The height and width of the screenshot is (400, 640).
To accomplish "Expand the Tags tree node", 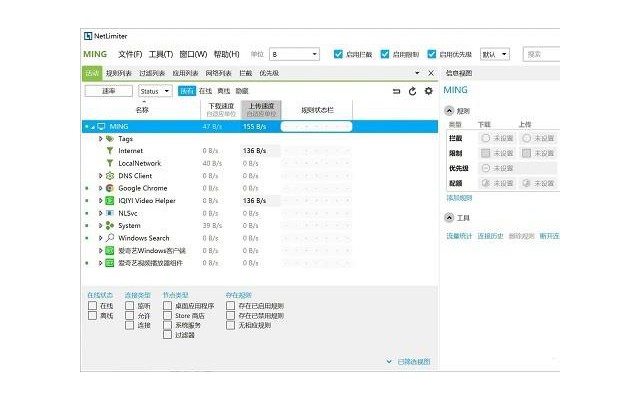I will 100,139.
